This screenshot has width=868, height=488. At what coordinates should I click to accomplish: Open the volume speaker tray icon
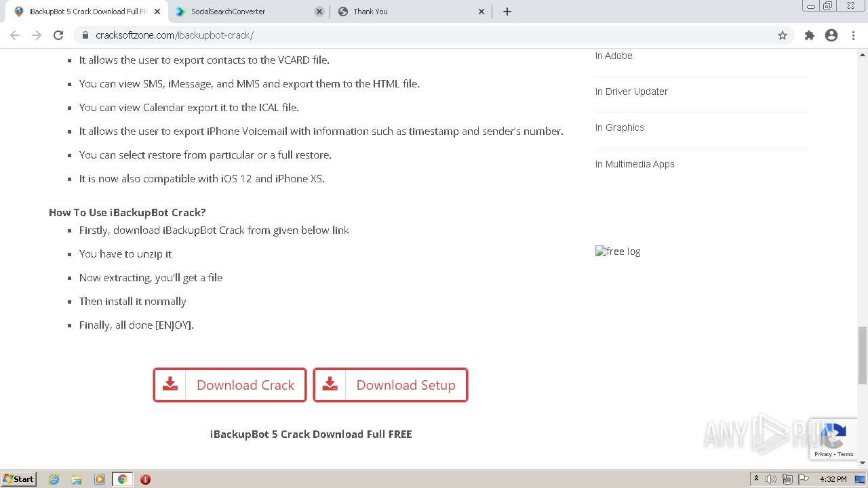pos(771,479)
